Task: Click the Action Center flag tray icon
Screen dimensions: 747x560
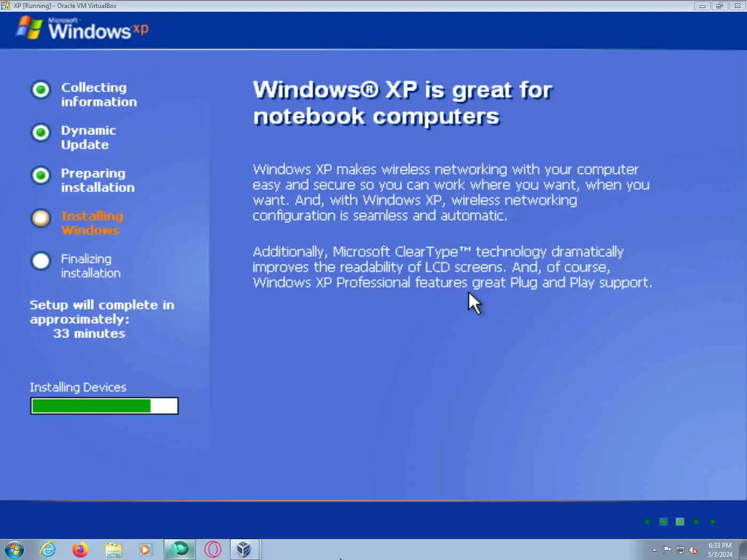Action: click(x=667, y=550)
